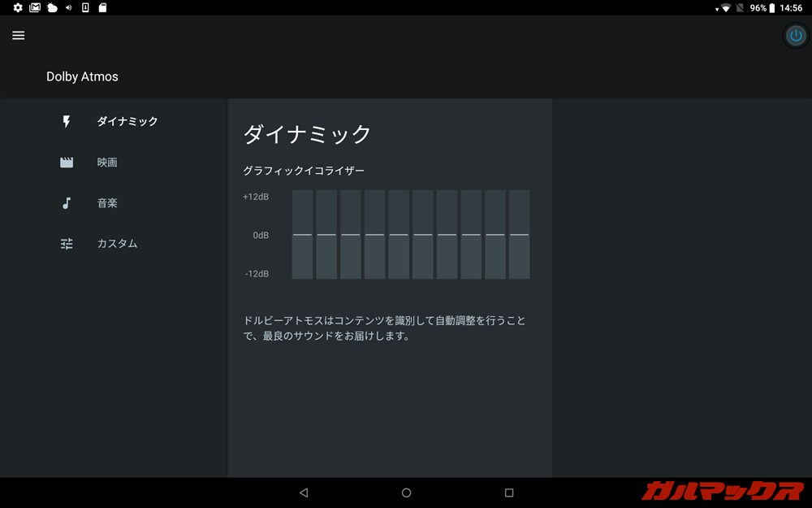
Task: Select the ダイナミック lightning profile icon
Action: coord(67,120)
